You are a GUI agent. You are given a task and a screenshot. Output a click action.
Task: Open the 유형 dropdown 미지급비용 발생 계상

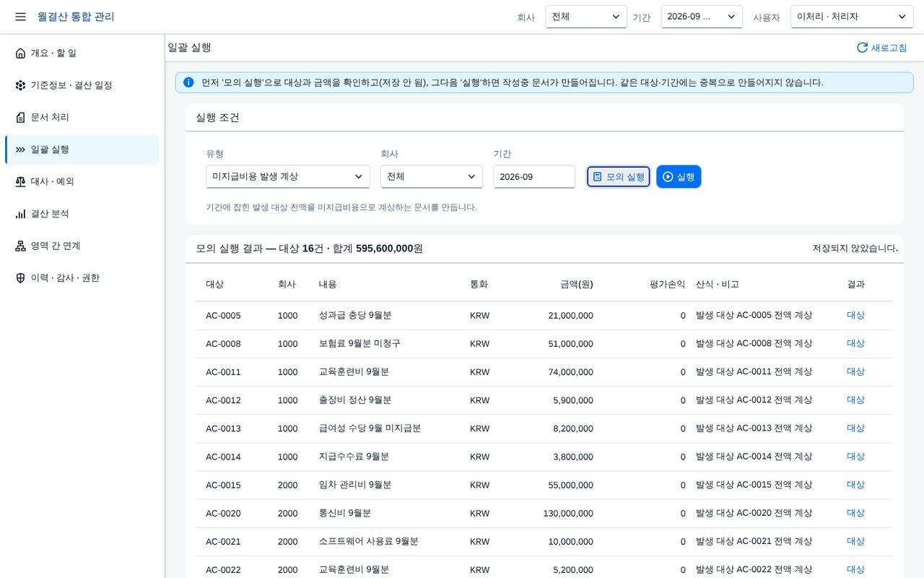[x=288, y=177]
